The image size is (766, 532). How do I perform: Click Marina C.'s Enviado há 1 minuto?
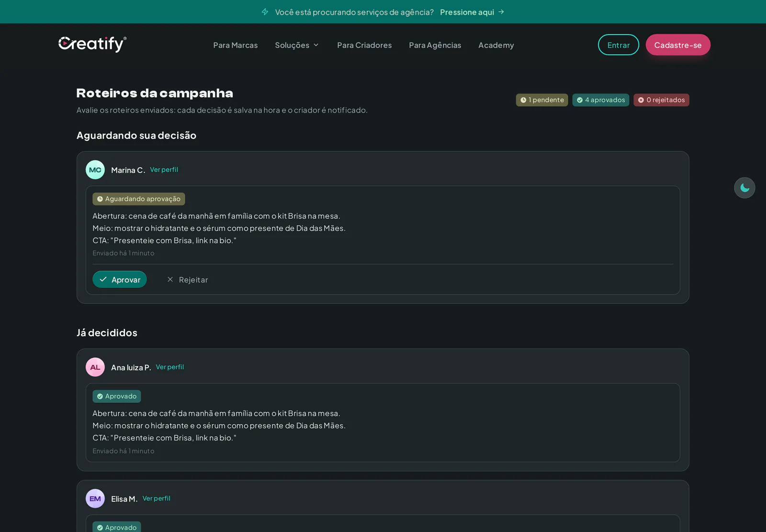(x=124, y=253)
